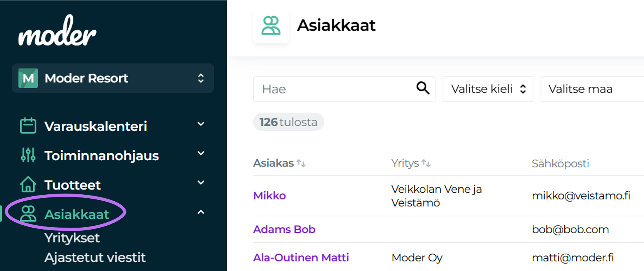Click the Asiakkaat page header icon
Image resolution: width=644 pixels, height=271 pixels.
[x=271, y=26]
